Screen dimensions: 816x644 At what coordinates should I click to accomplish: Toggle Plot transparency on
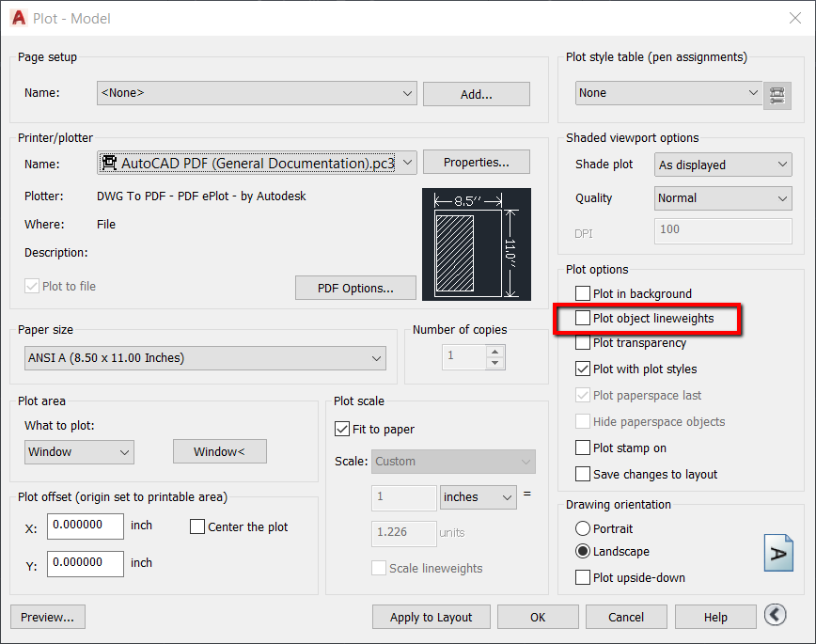click(581, 344)
